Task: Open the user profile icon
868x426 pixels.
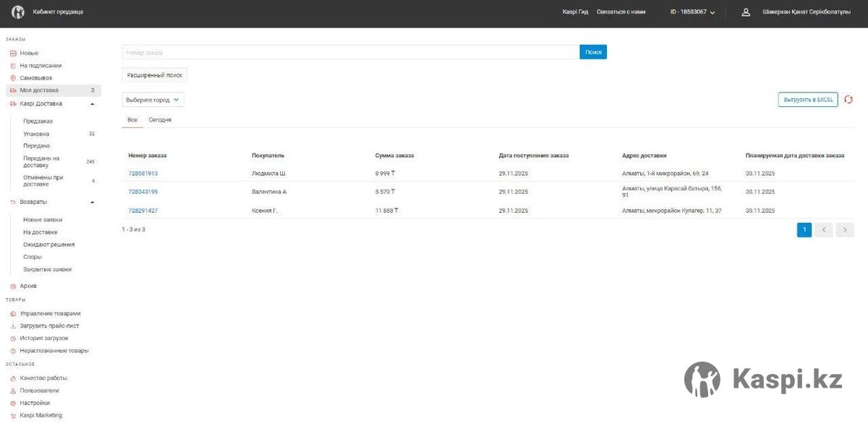Action: click(746, 12)
